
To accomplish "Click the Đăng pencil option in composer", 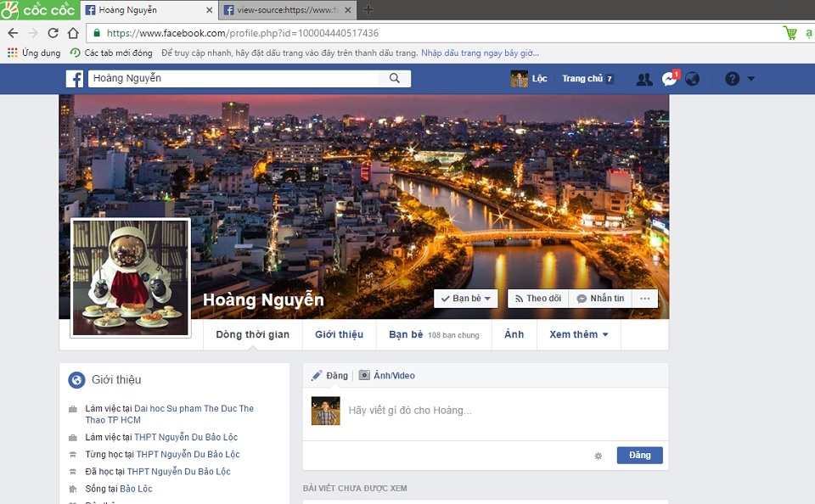I will pos(329,375).
